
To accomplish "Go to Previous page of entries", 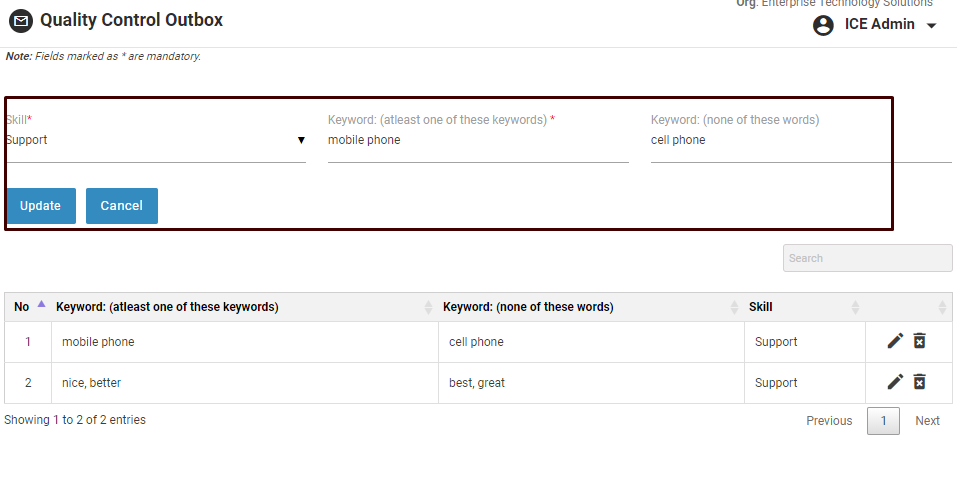I will click(x=829, y=421).
